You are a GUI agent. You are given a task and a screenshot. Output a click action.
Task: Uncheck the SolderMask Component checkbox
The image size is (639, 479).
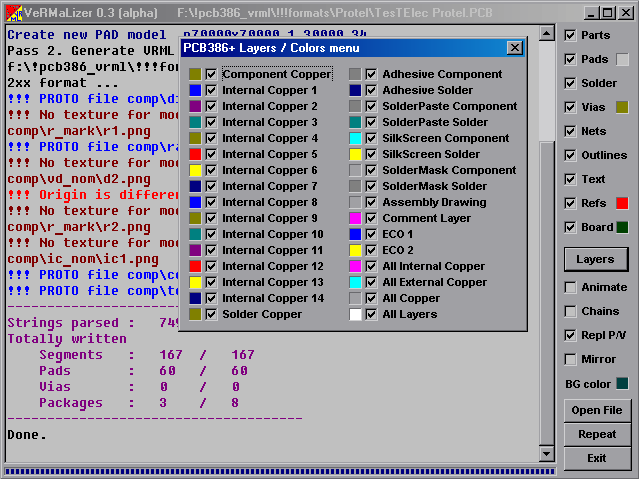[371, 170]
